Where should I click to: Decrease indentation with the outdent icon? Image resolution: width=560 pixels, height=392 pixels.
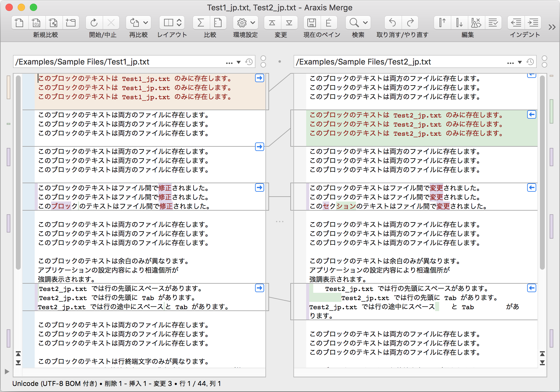click(516, 22)
